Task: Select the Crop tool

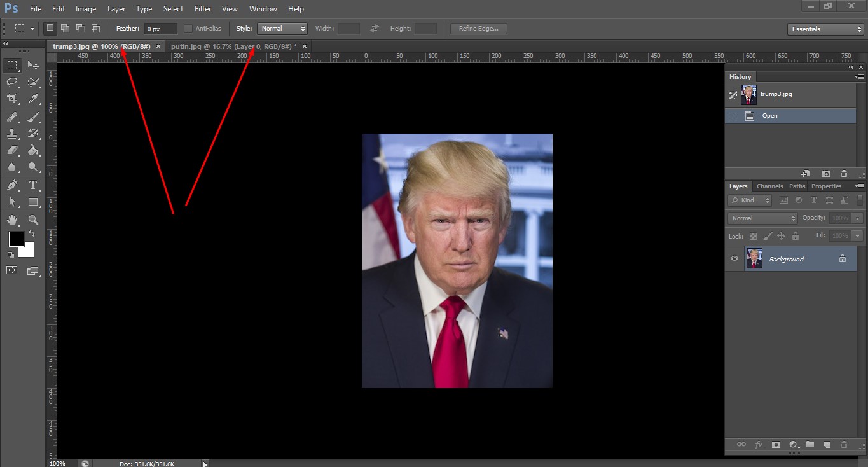Action: [x=13, y=99]
